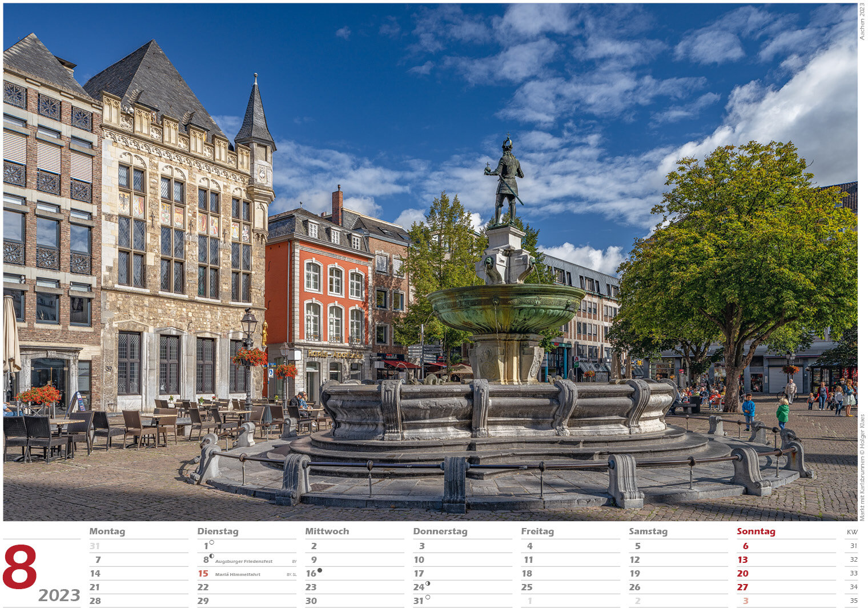Click the KW column header

(x=851, y=532)
